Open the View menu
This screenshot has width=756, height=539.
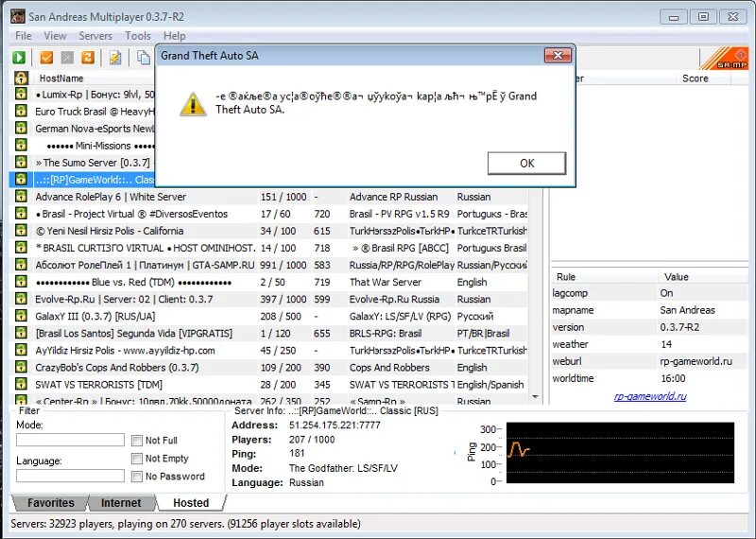tap(55, 36)
